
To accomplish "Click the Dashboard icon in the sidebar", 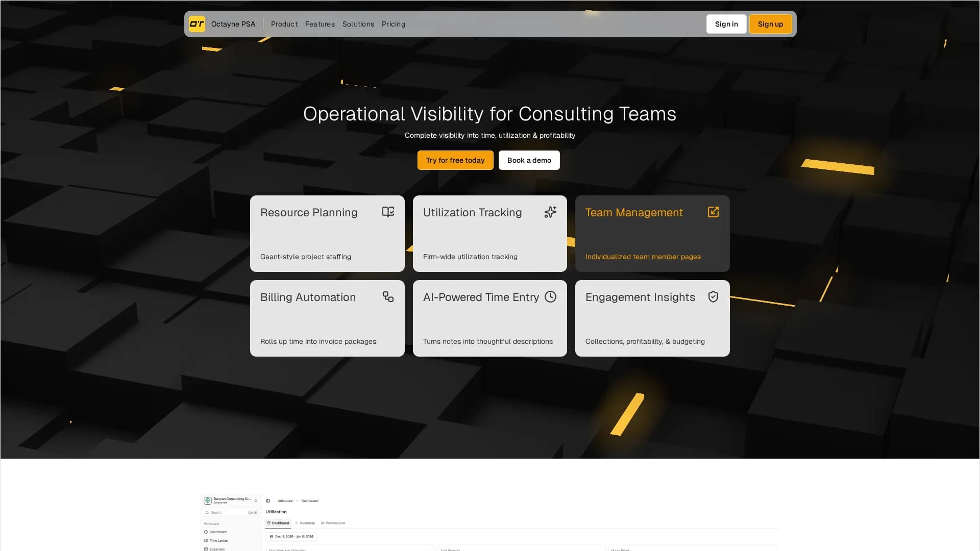I will [206, 532].
